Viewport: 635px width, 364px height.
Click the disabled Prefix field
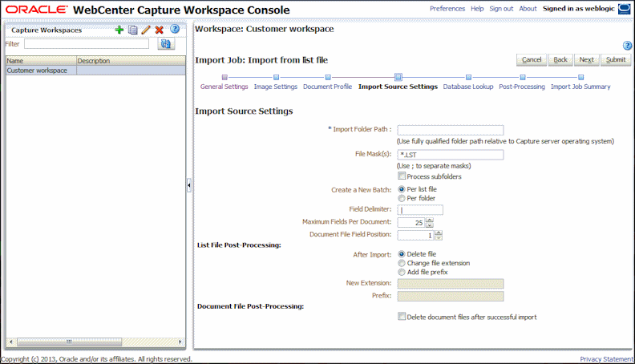click(451, 296)
